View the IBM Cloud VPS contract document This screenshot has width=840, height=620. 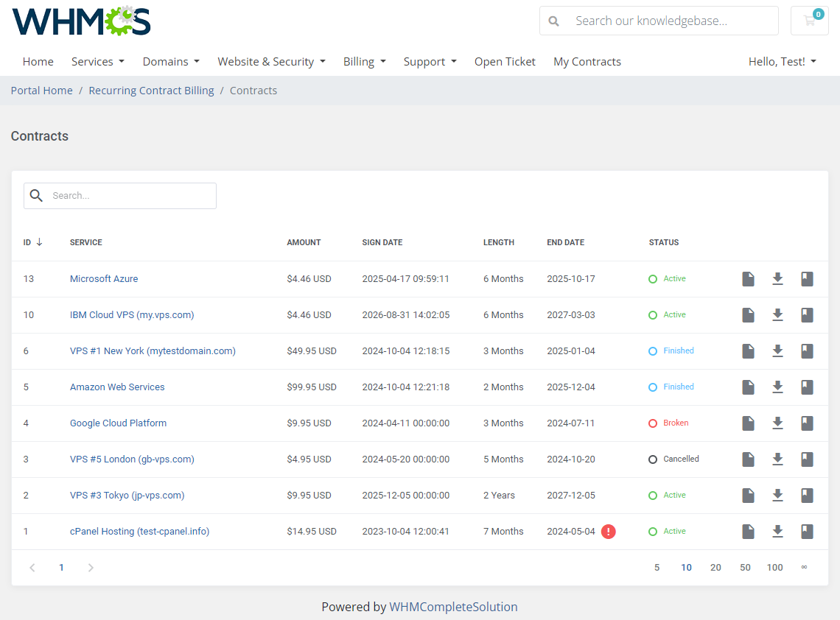click(x=748, y=314)
